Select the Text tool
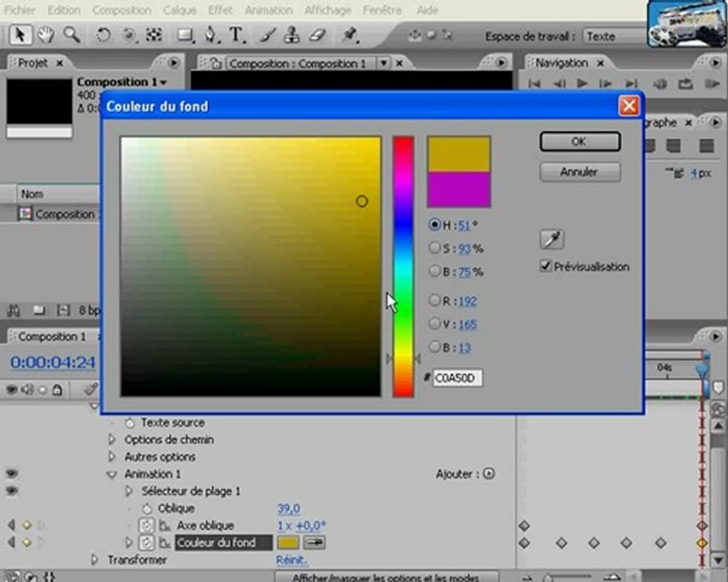Screen dimensions: 728x582 pyautogui.click(x=237, y=35)
